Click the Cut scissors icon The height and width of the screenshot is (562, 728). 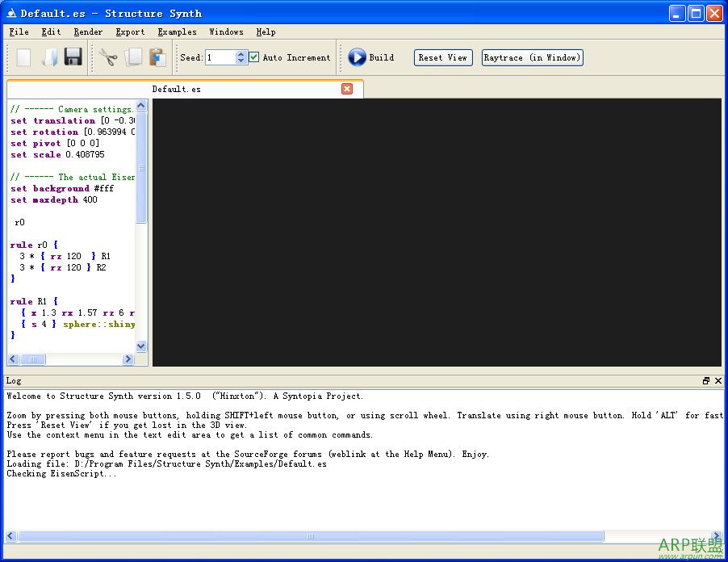[109, 57]
